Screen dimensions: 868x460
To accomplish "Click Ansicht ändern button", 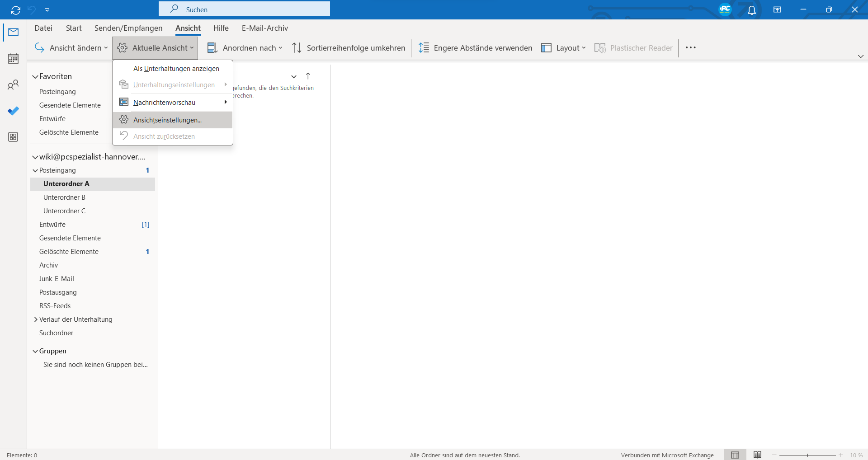I will tap(71, 48).
